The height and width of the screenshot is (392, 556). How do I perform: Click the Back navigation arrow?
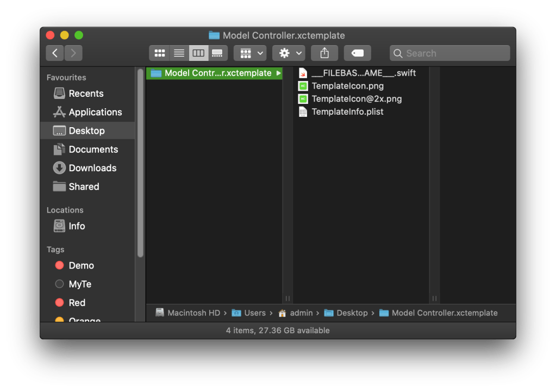pos(54,53)
